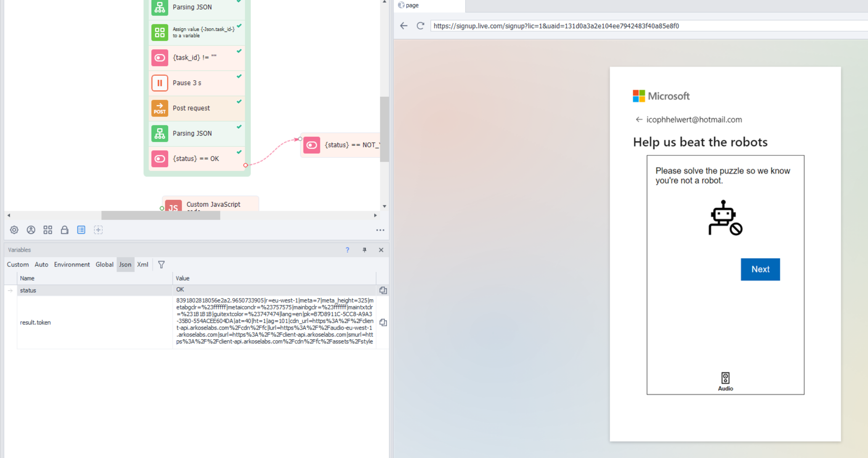
Task: Copy the status value
Action: (x=383, y=290)
